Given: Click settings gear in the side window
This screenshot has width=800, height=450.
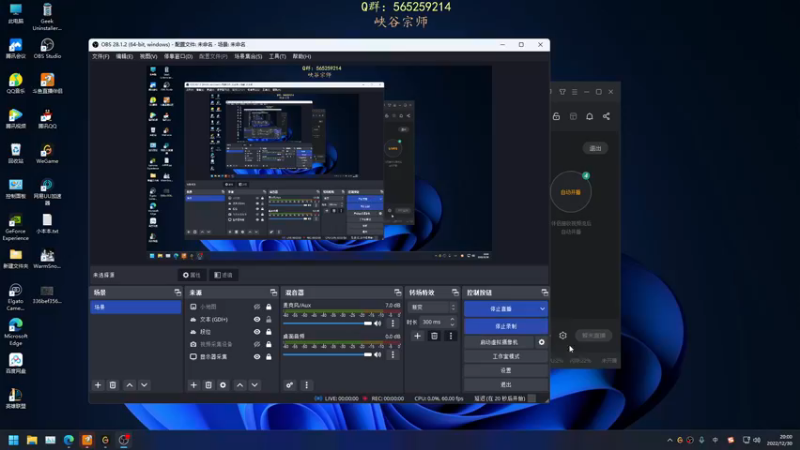Looking at the screenshot, I should pos(563,335).
